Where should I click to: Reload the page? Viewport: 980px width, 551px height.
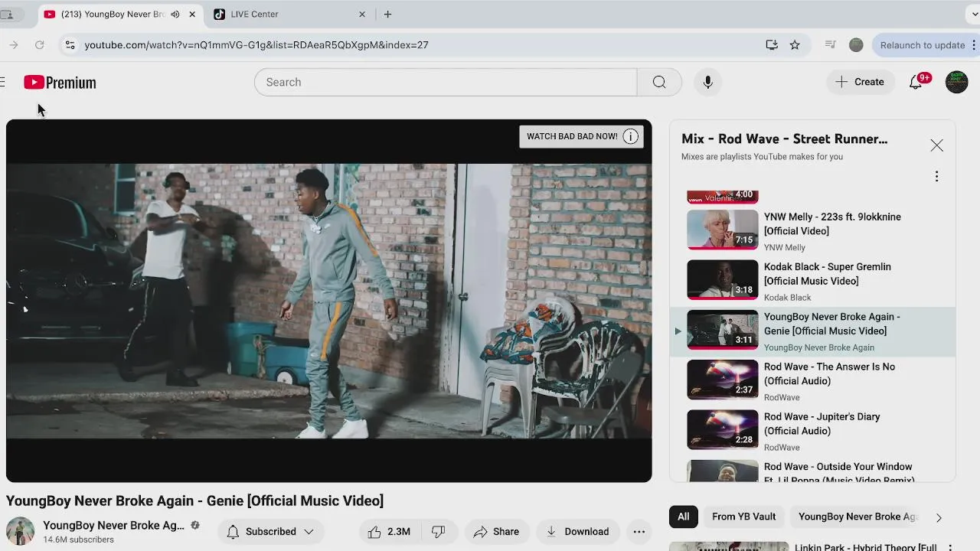tap(40, 45)
